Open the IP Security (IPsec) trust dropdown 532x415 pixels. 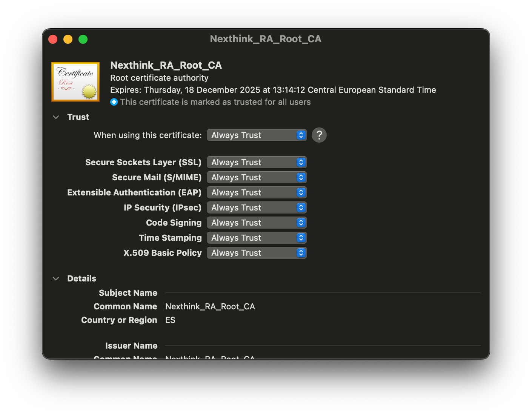click(257, 207)
